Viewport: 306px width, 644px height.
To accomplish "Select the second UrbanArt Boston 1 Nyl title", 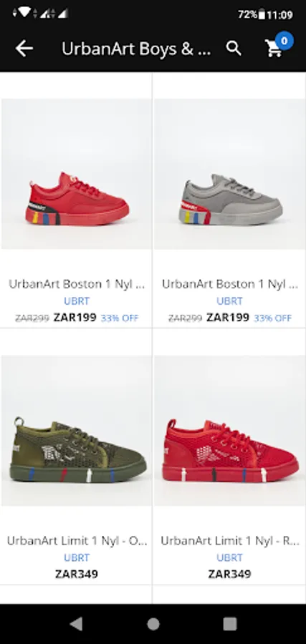I will (x=229, y=284).
